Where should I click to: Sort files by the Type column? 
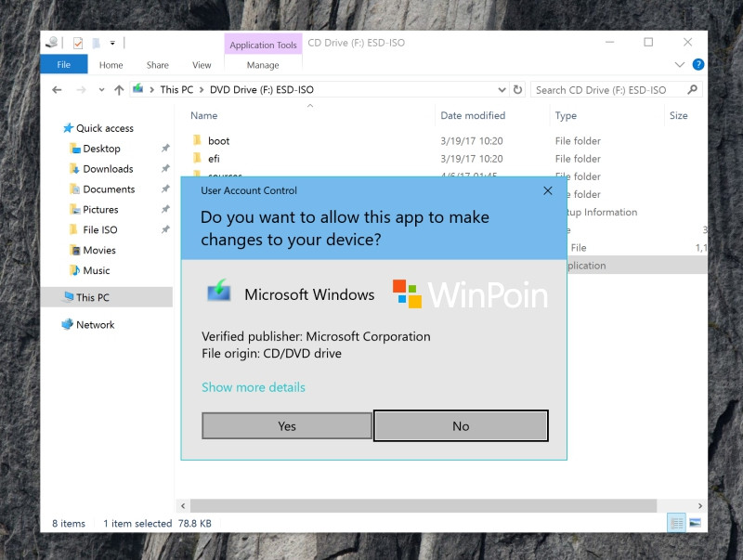click(566, 115)
